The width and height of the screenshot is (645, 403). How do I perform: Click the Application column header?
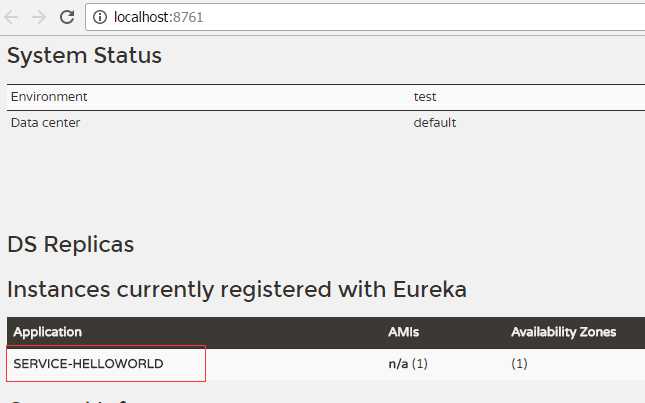coord(48,332)
